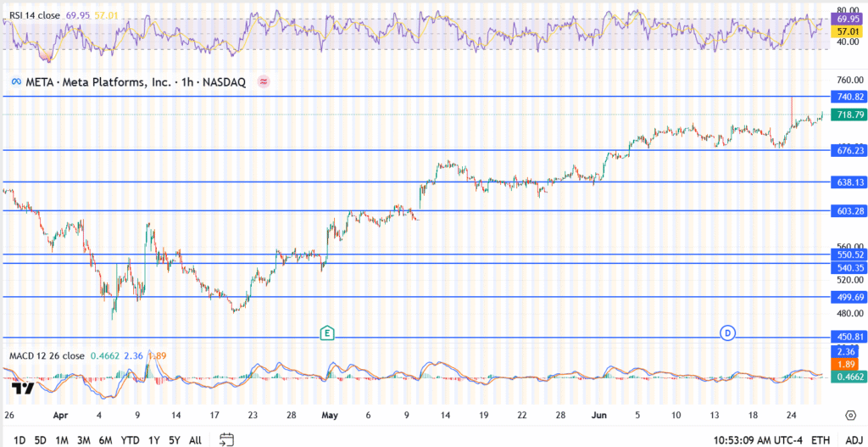Open the timezone menu showing UTC-4
This screenshot has height=447, width=868.
(757, 440)
